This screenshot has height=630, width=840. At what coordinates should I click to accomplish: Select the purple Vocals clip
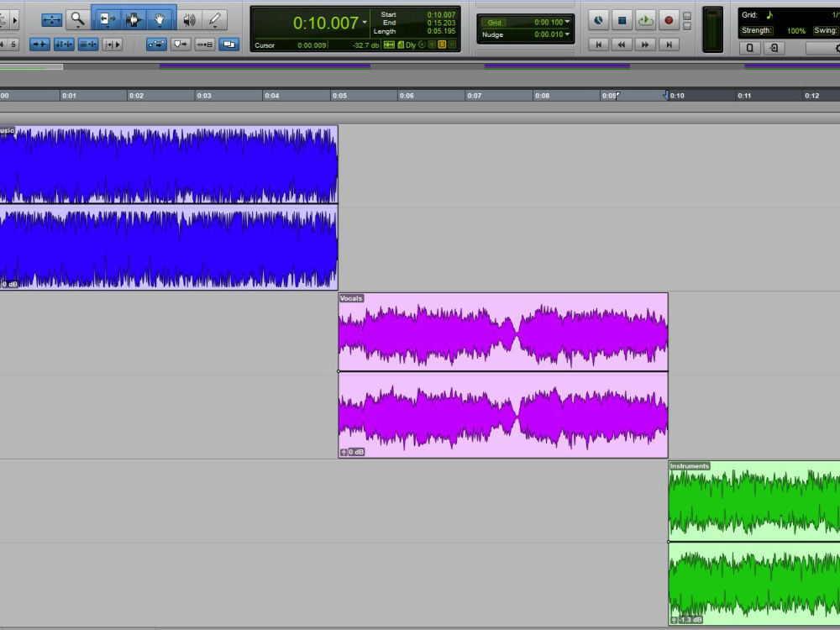[x=503, y=375]
